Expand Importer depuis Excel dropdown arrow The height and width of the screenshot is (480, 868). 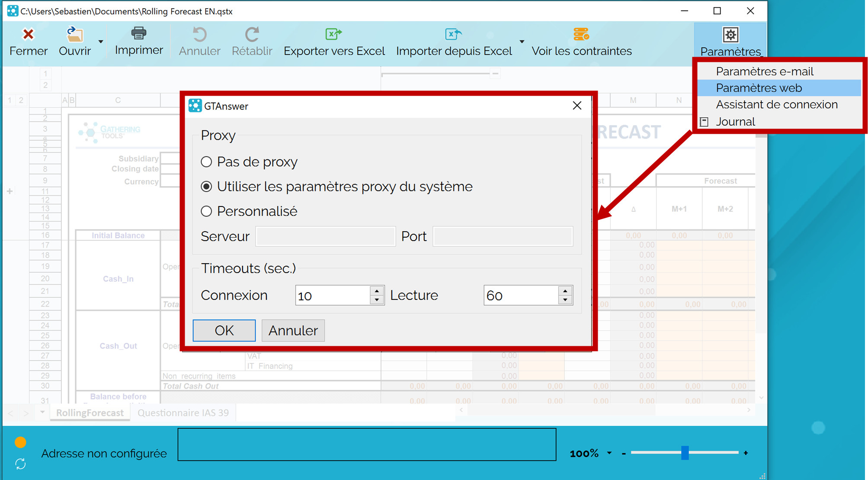click(522, 42)
